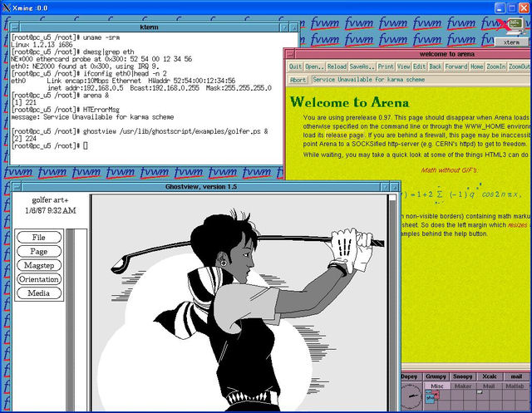This screenshot has width=532, height=413.
Task: Click ZoomIn in Arena toolbar
Action: (x=496, y=66)
